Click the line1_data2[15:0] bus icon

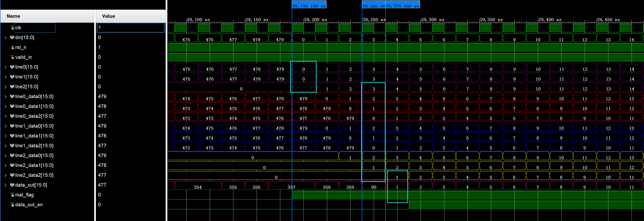pos(12,146)
